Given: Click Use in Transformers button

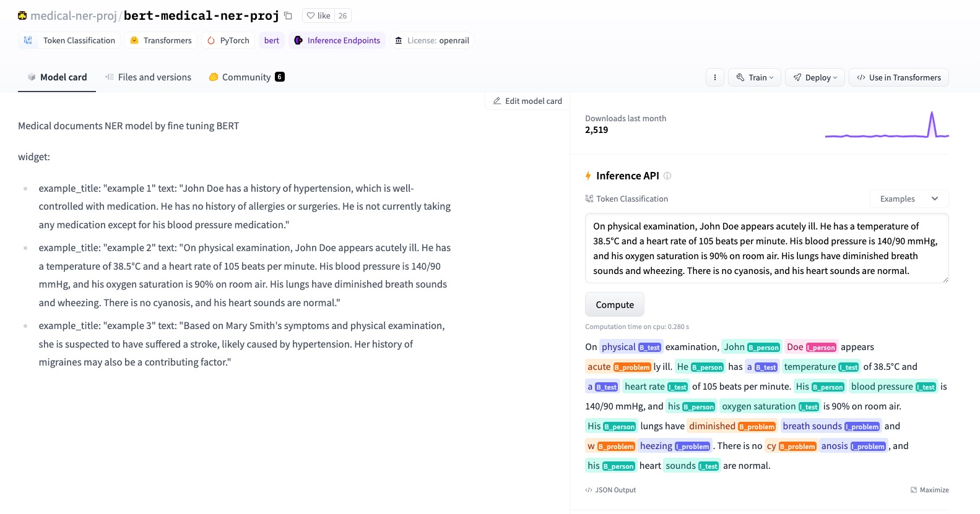Looking at the screenshot, I should tap(899, 77).
